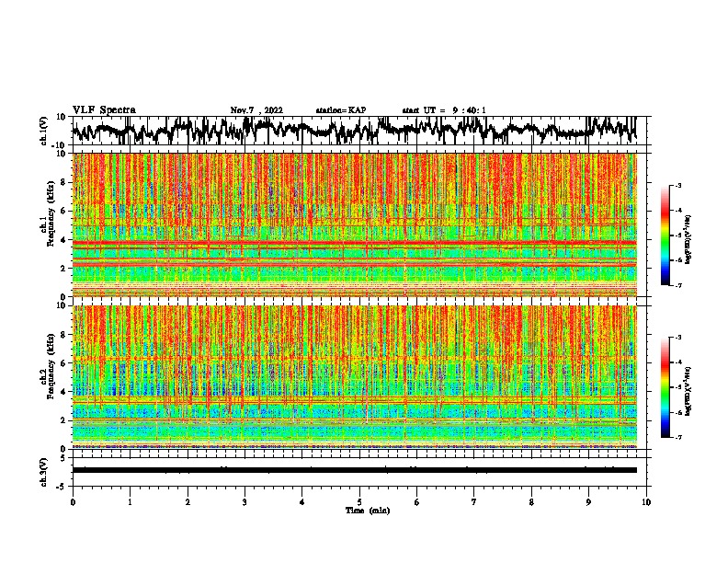Click the "6" kHz tick on ch.1 frequency axis
728x563 pixels.
click(x=64, y=211)
